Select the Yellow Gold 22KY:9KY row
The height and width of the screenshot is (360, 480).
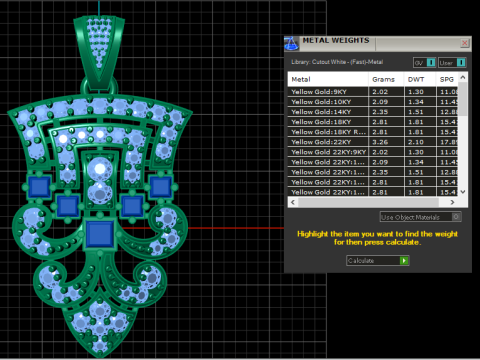pos(373,152)
